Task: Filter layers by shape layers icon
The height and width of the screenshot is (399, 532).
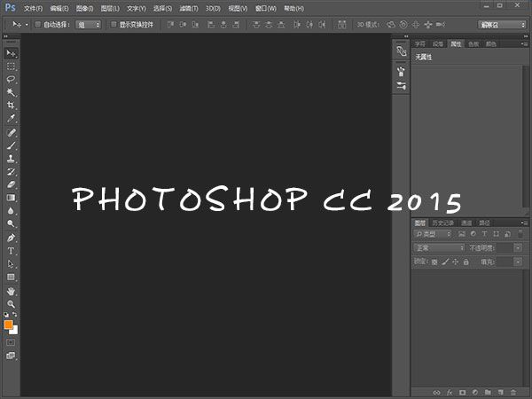Action: point(496,234)
